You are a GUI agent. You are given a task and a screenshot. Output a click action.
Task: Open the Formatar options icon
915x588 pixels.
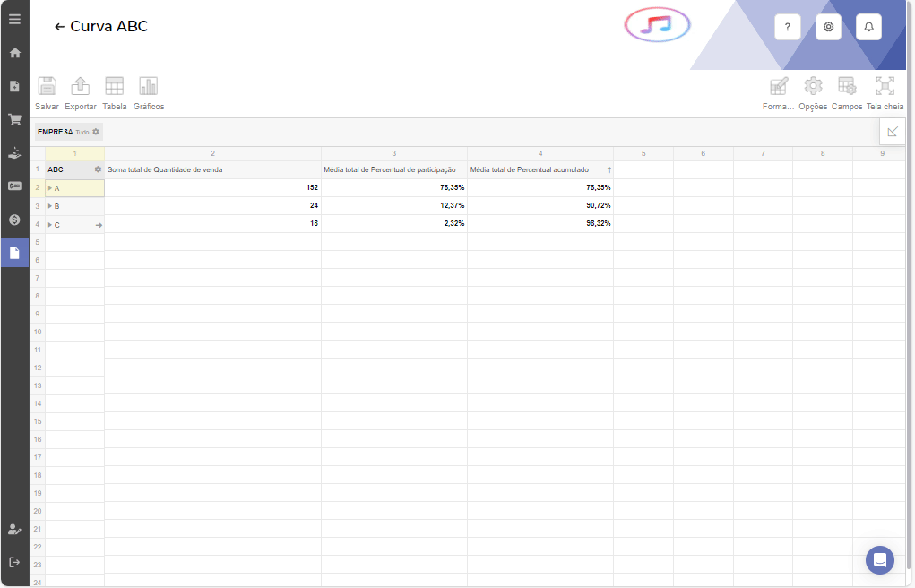779,87
